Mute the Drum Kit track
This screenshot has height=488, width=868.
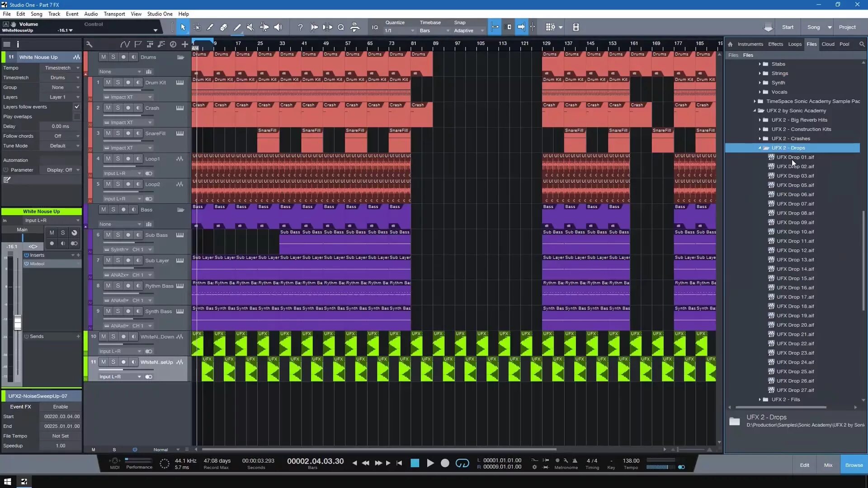pos(108,82)
